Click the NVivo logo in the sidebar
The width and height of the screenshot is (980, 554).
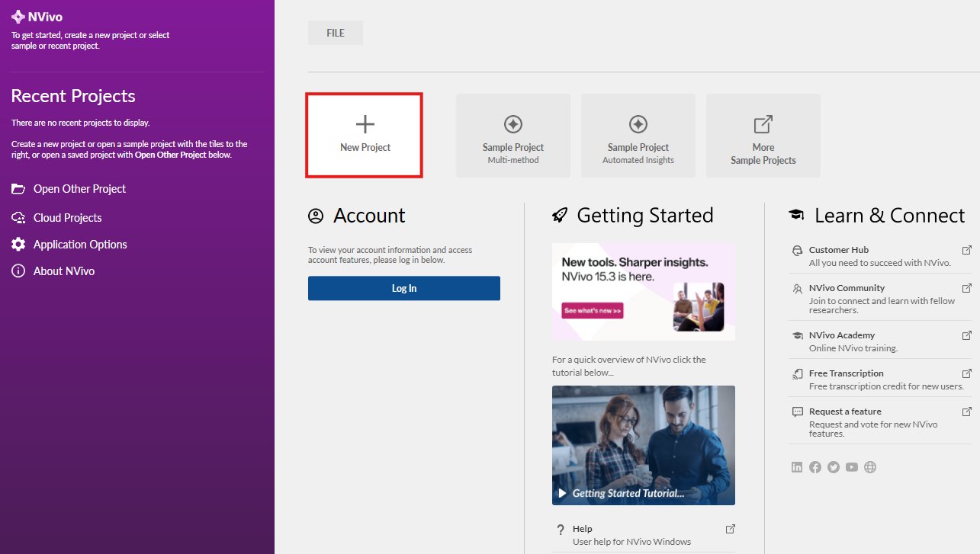point(37,16)
